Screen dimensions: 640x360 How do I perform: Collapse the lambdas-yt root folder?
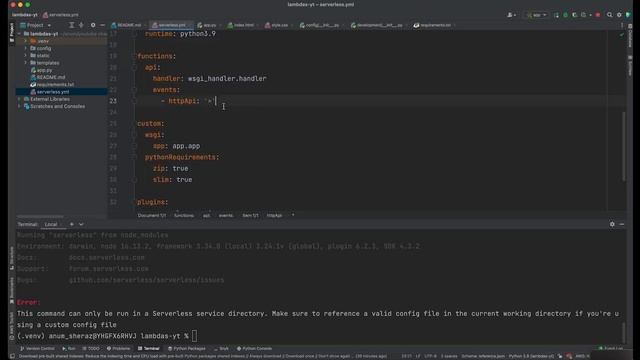coord(19,34)
